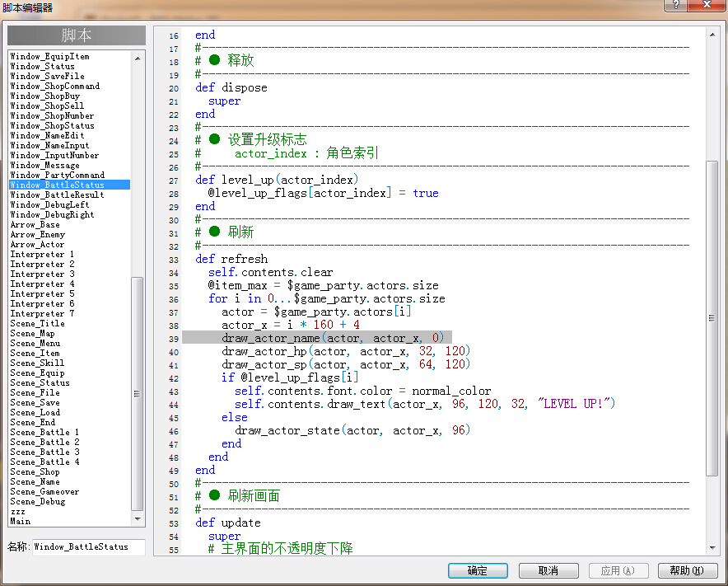The image size is (728, 586).
Task: Click the def level_up(actor_index) line
Action: click(277, 180)
